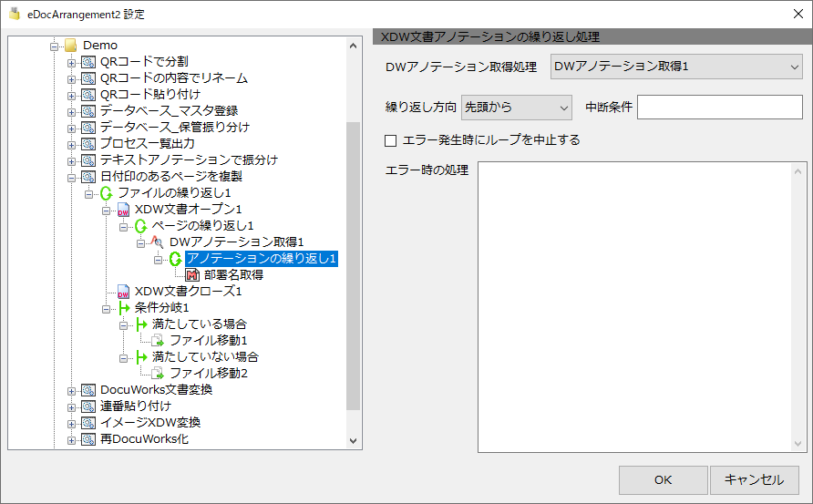This screenshot has width=813, height=504.
Task: Click the process icon beside イメージXDW変換
Action: pyautogui.click(x=88, y=423)
